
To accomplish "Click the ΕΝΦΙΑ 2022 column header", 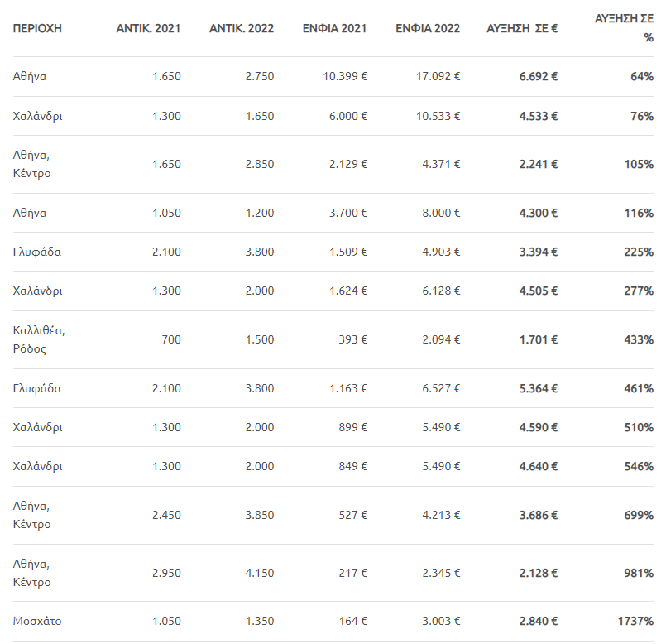I will 428,28.
